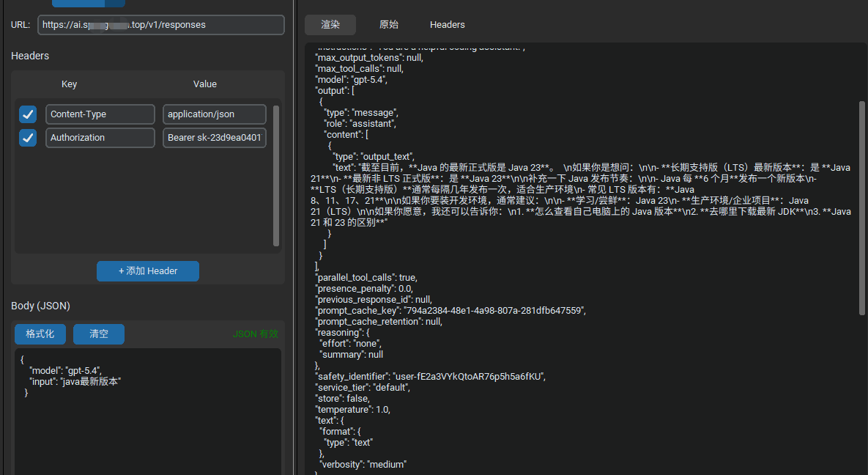Click the '"parallel_tool_calls": true' response line
Screen dimensions: 868x475
click(x=366, y=278)
